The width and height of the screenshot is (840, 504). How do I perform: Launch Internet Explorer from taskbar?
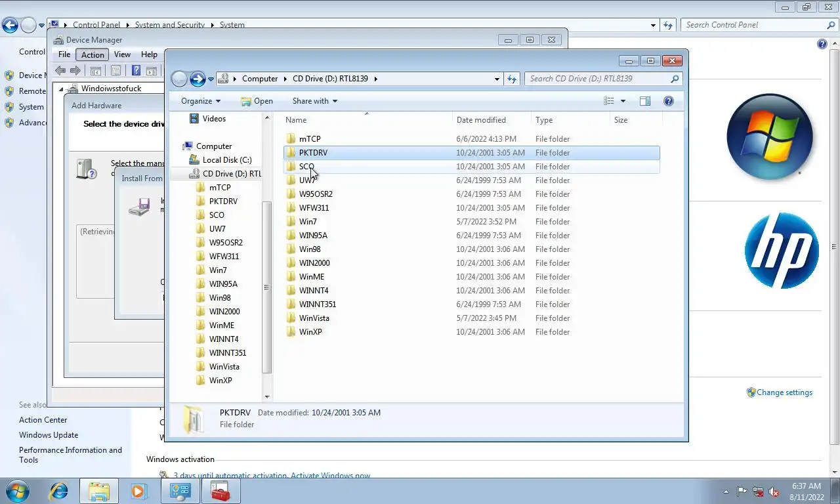pos(59,491)
